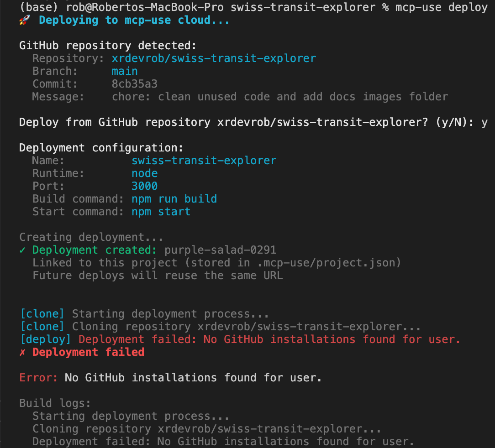Click 'GitHub repository detected:' line
This screenshot has width=495, height=448.
point(108,46)
